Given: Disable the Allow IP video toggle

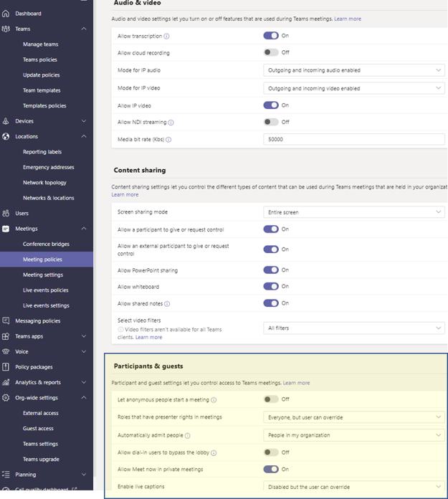Looking at the screenshot, I should coord(271,105).
